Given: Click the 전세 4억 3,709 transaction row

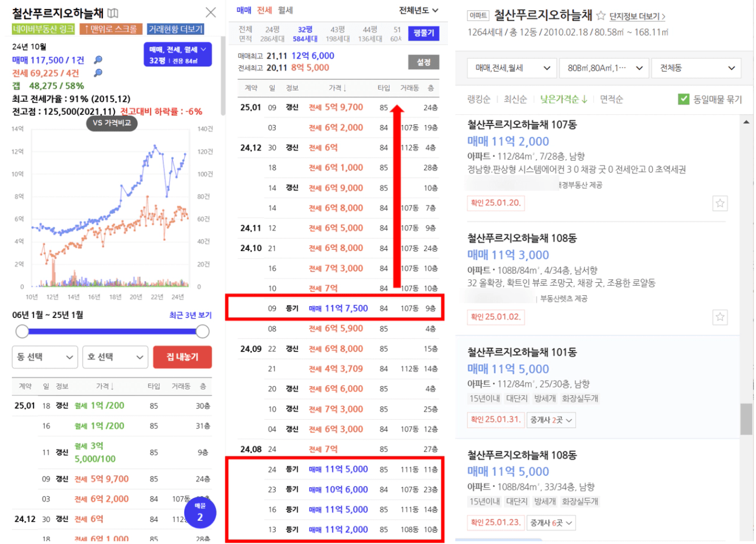Looking at the screenshot, I should 339,368.
